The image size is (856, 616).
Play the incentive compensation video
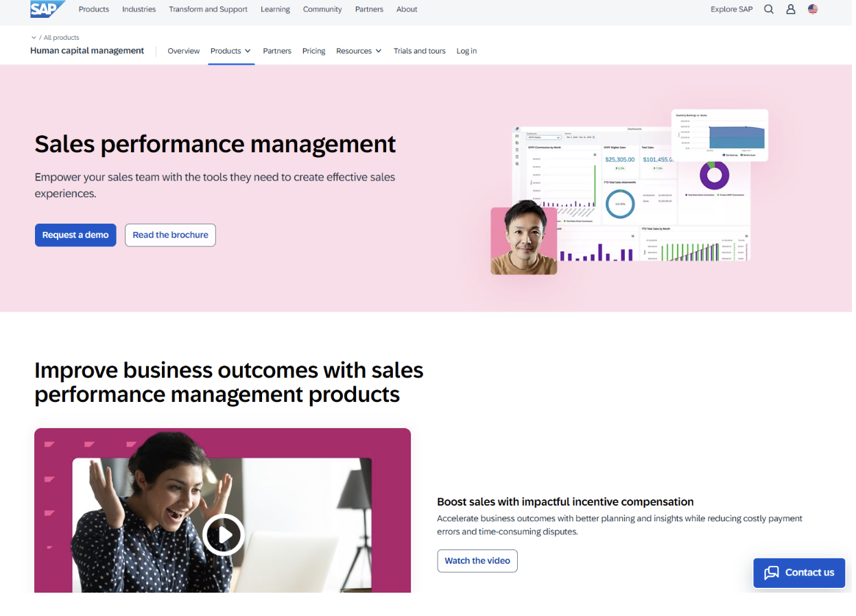coord(224,535)
